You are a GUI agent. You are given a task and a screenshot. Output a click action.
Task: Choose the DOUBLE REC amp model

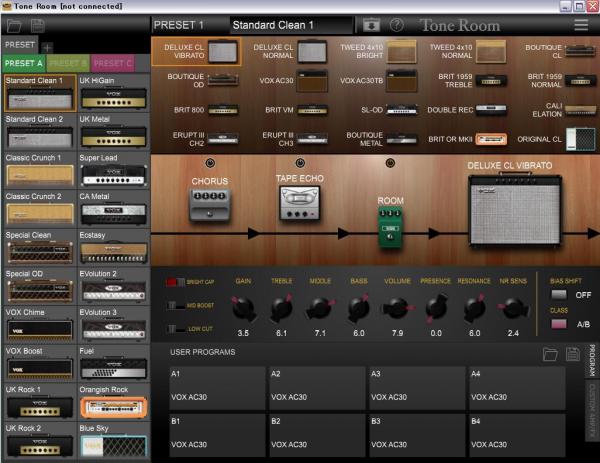click(467, 110)
